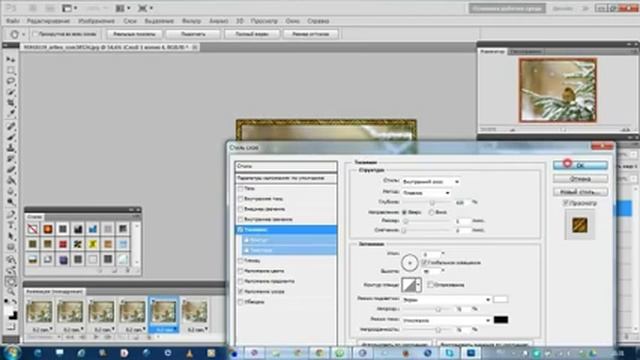640x360 pixels.
Task: Select the Path Selection tool
Action: point(11,235)
